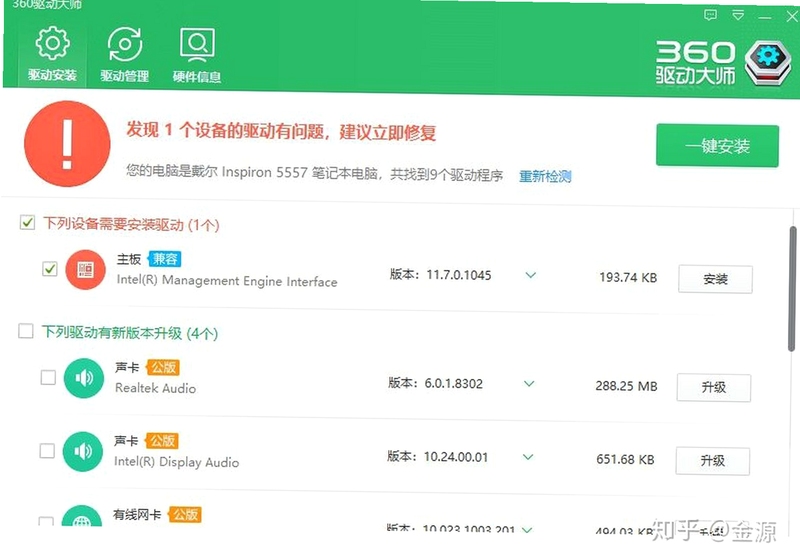Click the 651.68 KB size value
The image size is (800, 559).
tap(625, 460)
